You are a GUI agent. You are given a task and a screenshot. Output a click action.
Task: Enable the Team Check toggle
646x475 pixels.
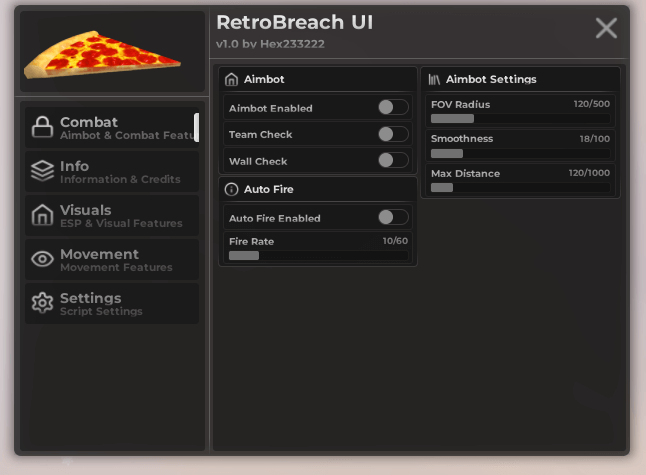[393, 134]
